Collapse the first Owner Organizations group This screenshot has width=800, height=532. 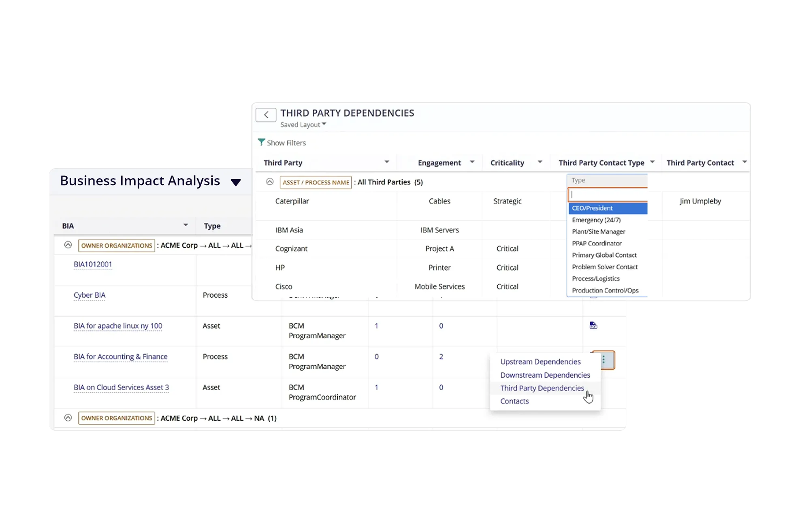point(68,245)
